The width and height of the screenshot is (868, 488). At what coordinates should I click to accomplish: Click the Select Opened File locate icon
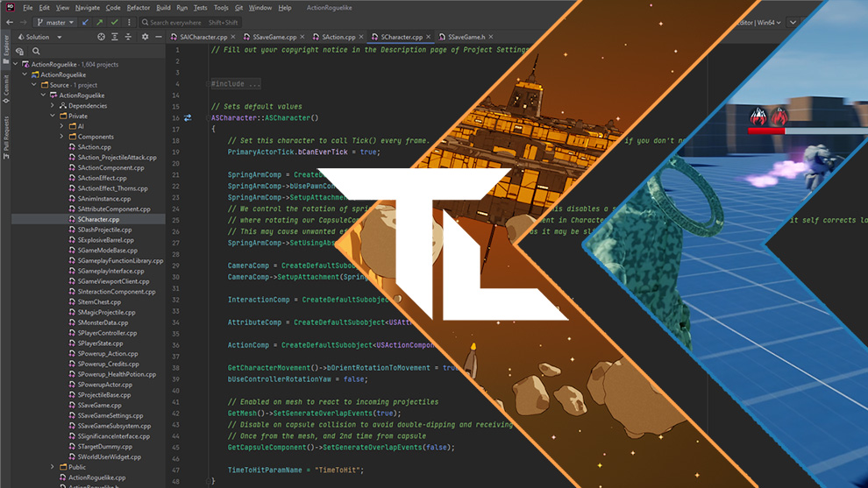(102, 38)
